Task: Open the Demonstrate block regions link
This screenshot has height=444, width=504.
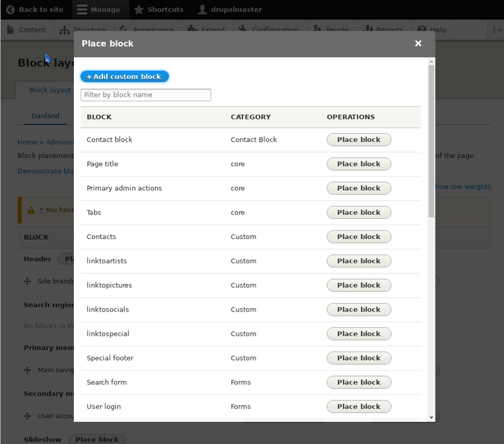Action: pos(46,171)
